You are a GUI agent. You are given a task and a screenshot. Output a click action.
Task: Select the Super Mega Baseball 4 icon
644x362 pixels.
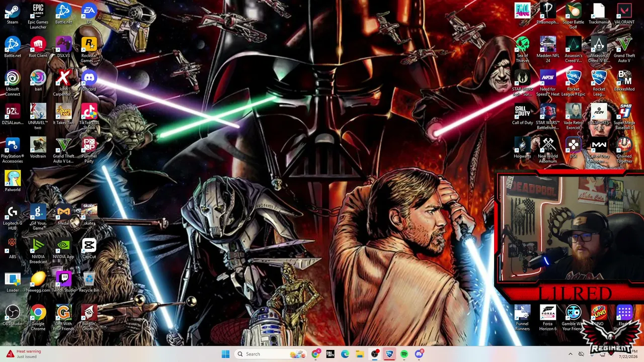[x=624, y=117]
